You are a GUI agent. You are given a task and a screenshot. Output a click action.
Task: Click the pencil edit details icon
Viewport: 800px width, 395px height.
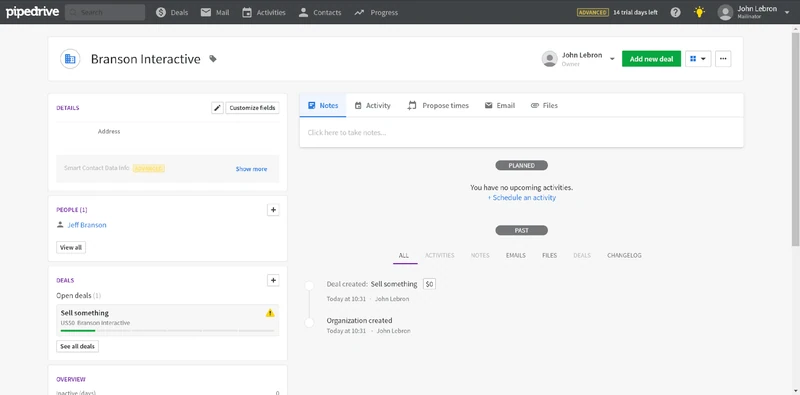(217, 108)
